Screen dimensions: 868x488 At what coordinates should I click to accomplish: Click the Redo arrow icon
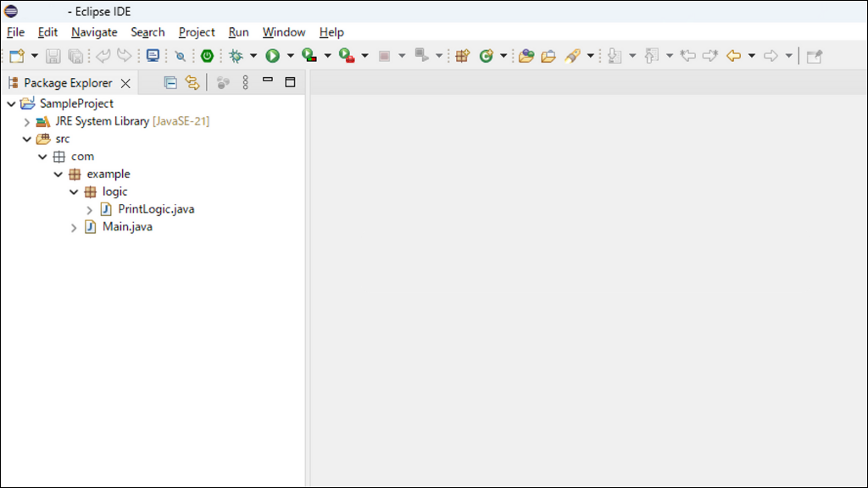point(124,55)
